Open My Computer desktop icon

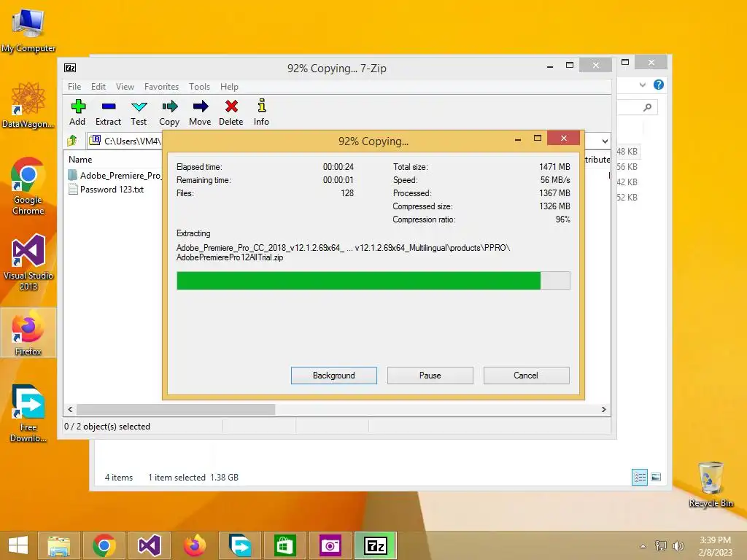click(28, 30)
